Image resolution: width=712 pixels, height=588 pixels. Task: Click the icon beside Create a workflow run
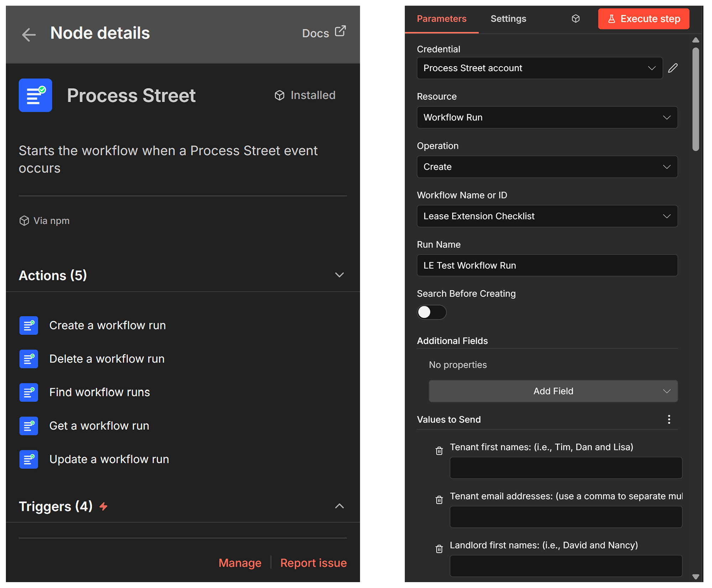(x=29, y=325)
